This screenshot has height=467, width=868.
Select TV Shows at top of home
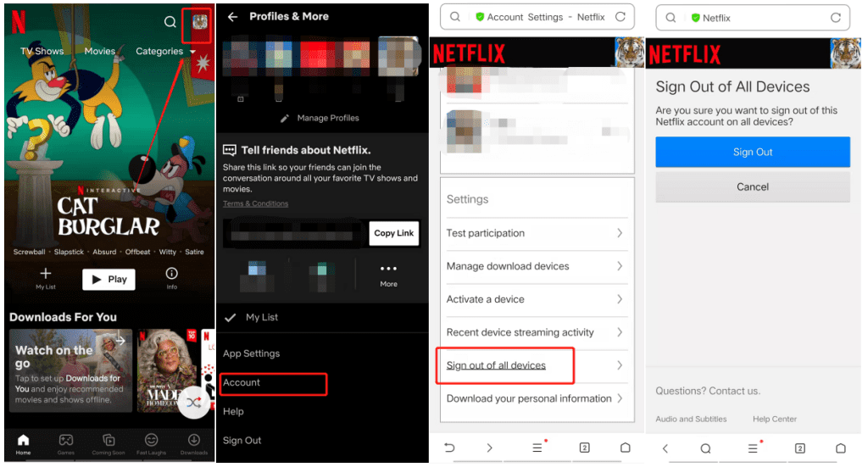(x=42, y=51)
